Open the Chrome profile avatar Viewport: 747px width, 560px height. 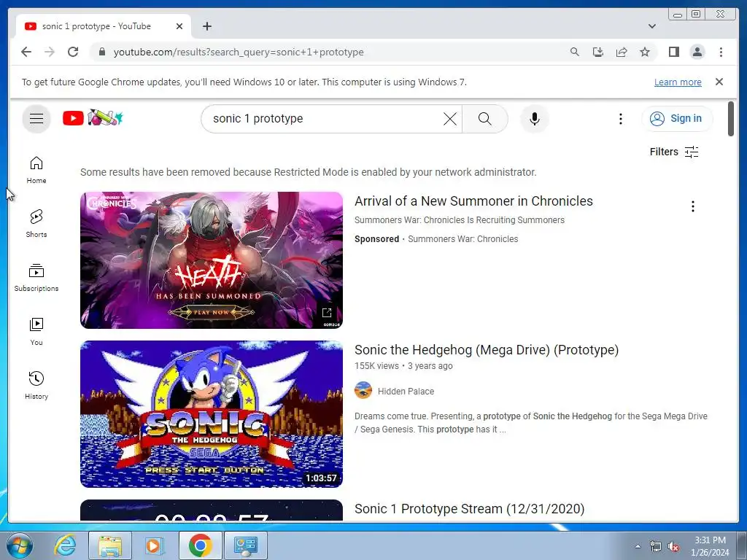[697, 52]
